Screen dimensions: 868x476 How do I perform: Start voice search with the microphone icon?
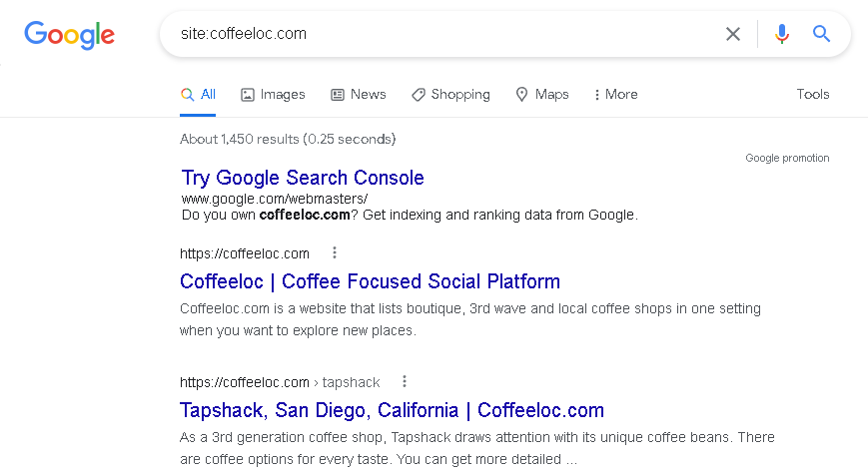pyautogui.click(x=782, y=34)
